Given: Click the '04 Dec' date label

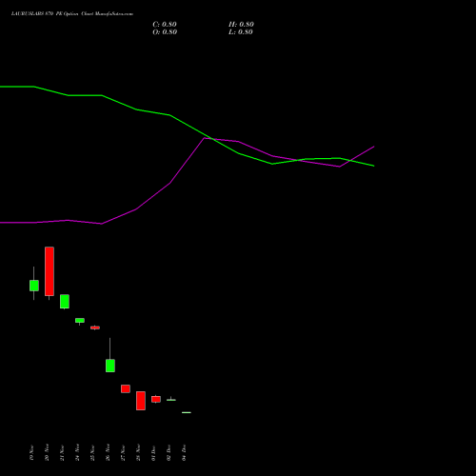Looking at the screenshot, I should click(184, 453).
